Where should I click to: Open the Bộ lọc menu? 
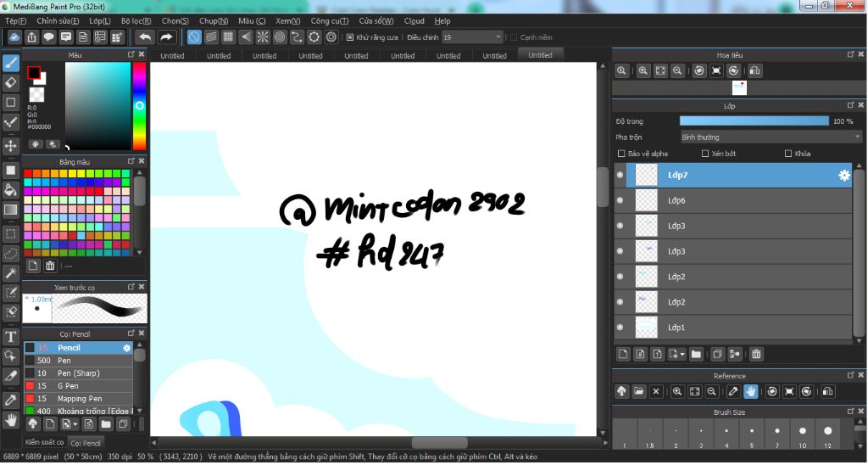point(136,20)
